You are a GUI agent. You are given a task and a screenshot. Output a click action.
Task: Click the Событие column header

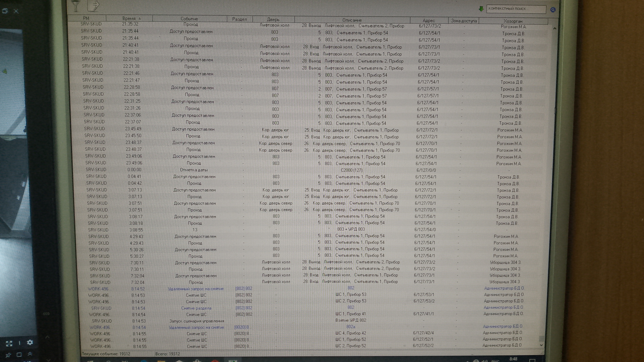click(x=189, y=19)
